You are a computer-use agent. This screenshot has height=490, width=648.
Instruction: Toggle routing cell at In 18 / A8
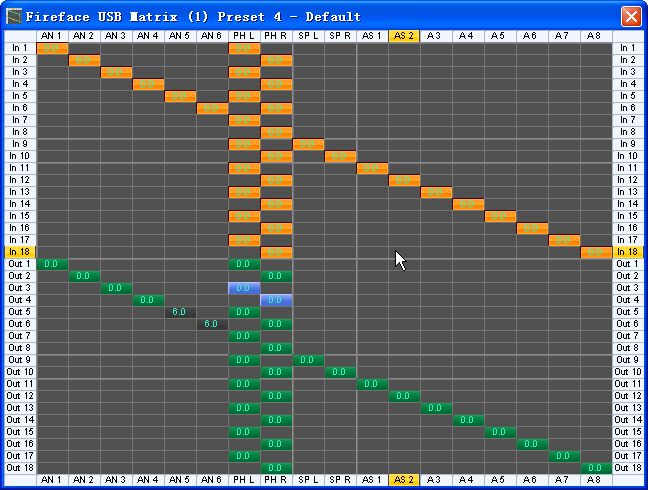tap(596, 252)
